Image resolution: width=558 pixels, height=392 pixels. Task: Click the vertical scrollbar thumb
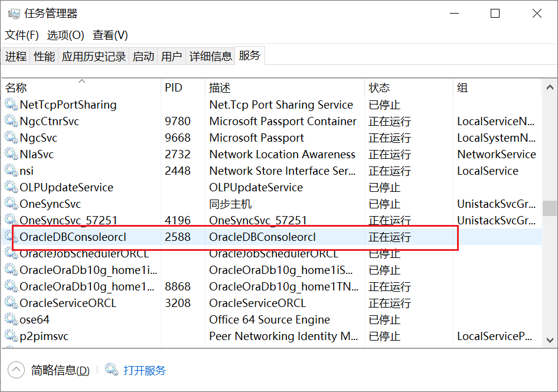click(550, 208)
